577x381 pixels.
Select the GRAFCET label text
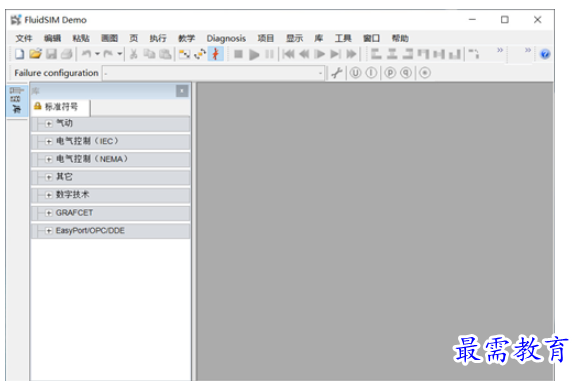[x=74, y=213]
